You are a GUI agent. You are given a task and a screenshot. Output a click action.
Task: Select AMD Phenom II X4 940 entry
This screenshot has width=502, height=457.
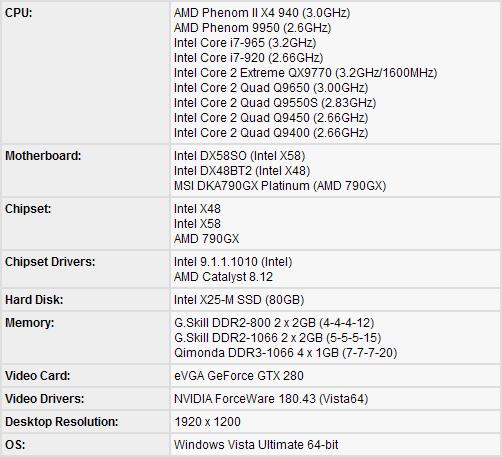[262, 13]
